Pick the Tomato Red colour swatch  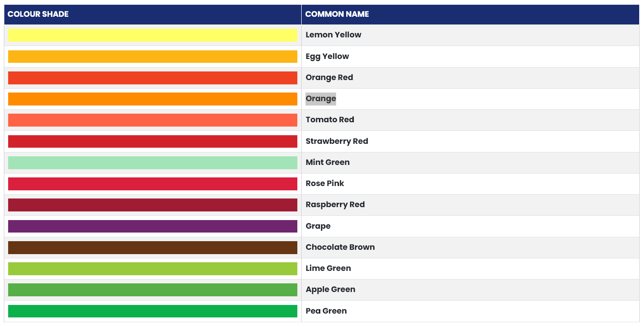tap(152, 120)
